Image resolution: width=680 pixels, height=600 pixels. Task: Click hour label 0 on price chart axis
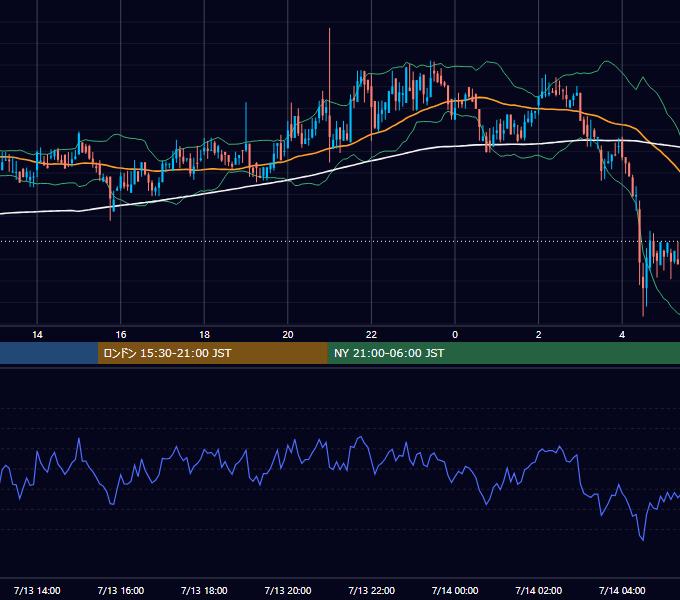click(x=455, y=335)
